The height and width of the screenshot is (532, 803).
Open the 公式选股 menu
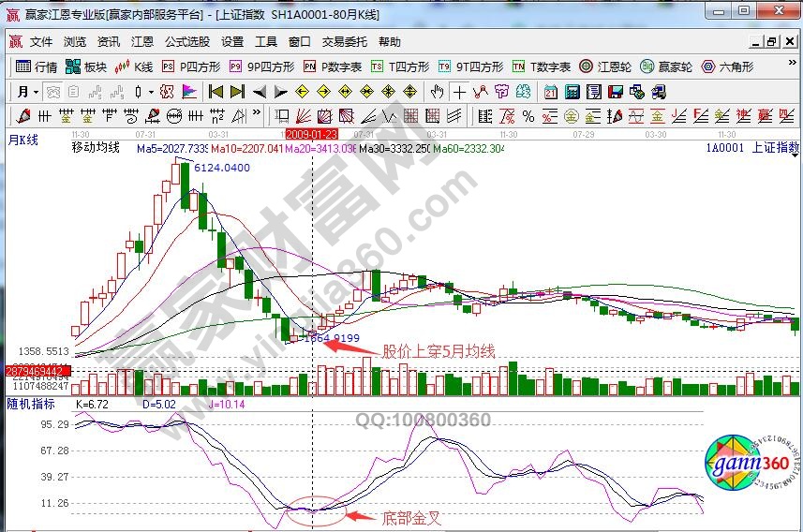[187, 42]
